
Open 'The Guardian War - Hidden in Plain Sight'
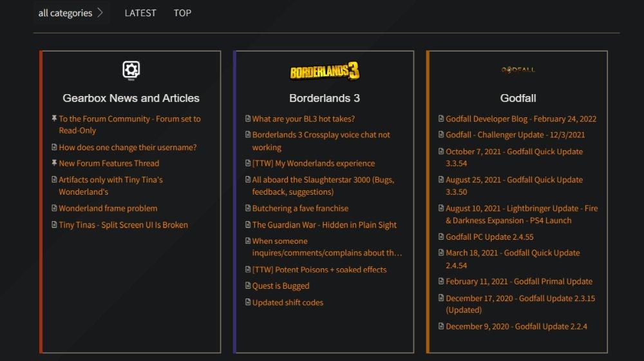point(324,225)
